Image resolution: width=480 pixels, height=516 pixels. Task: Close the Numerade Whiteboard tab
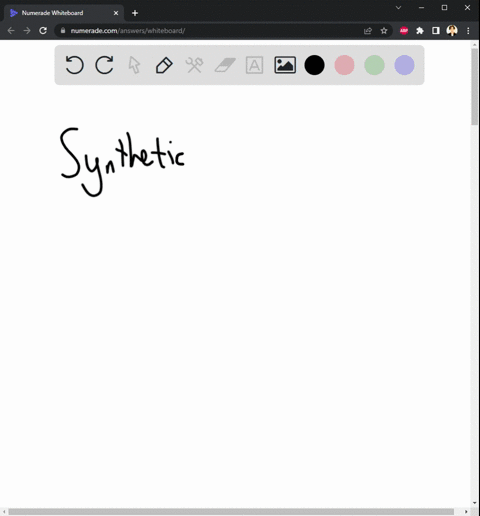point(116,13)
